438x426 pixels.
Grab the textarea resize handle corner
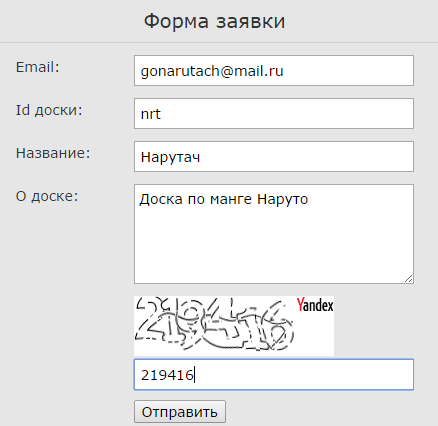click(x=409, y=279)
